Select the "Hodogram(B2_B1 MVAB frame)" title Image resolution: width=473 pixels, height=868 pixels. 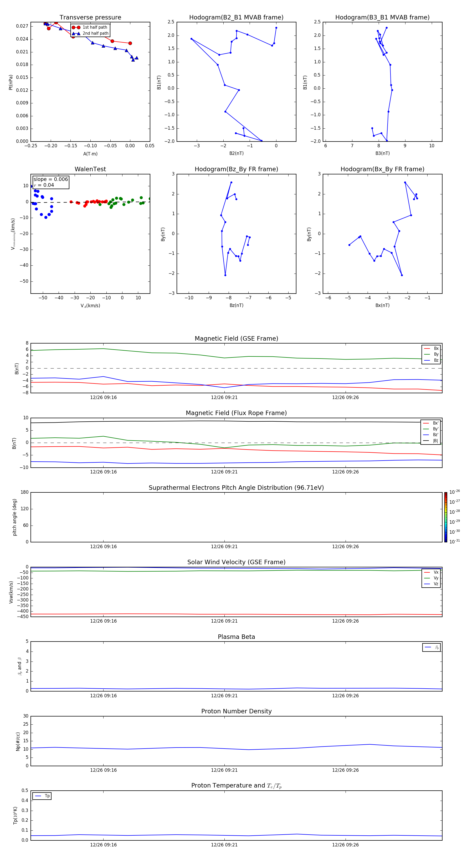(x=236, y=18)
